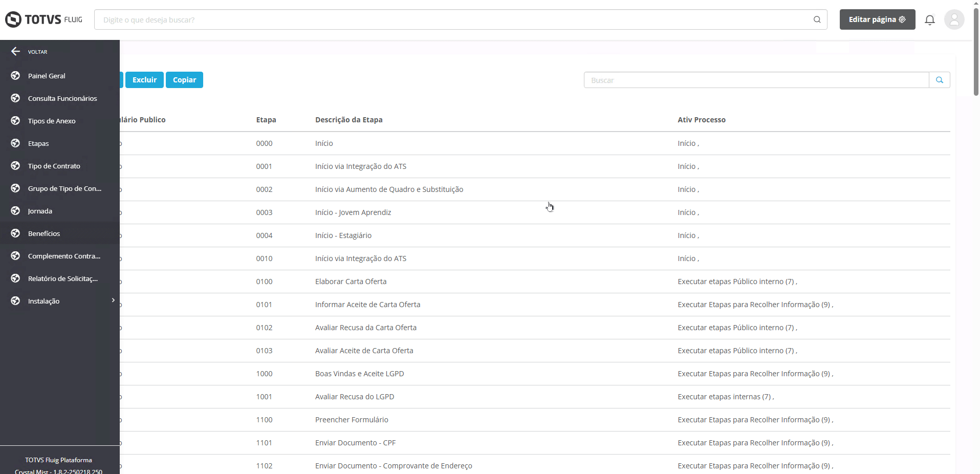
Task: Select row with etapa 0000
Action: click(535, 143)
